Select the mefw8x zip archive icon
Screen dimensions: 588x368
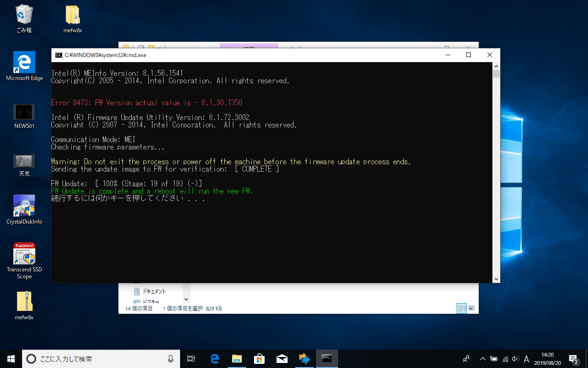point(24,305)
